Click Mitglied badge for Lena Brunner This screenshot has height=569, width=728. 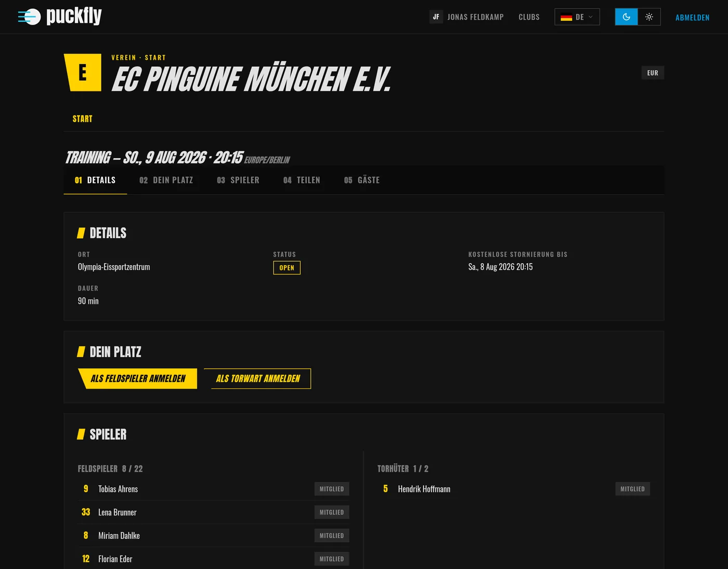[x=332, y=512]
